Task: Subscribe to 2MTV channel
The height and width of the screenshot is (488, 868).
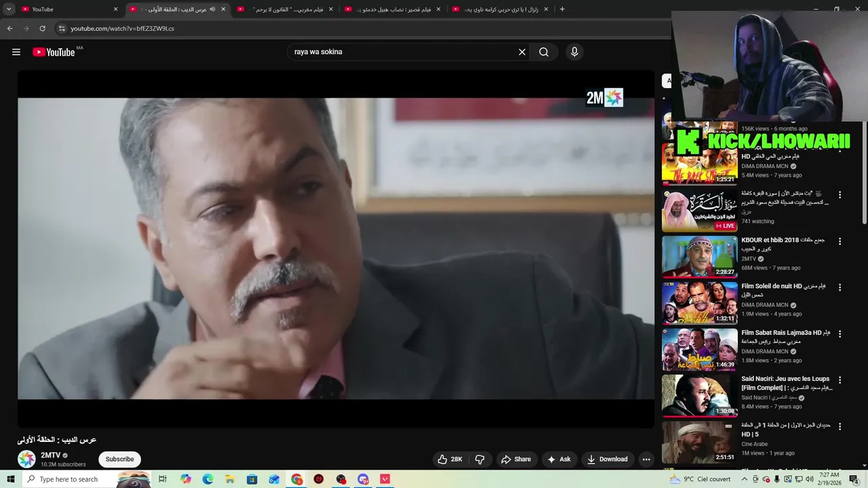Action: tap(119, 460)
